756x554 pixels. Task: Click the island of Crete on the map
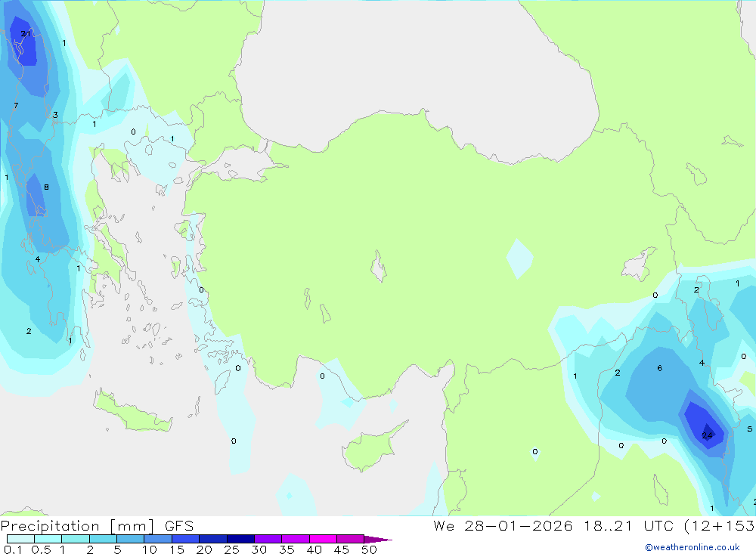[x=132, y=412]
